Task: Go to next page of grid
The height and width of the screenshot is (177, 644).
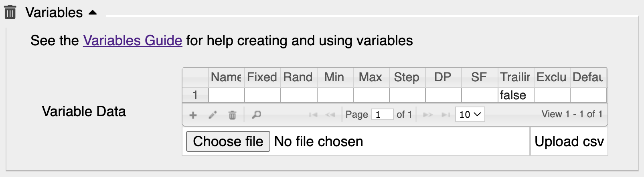Action: coord(428,115)
